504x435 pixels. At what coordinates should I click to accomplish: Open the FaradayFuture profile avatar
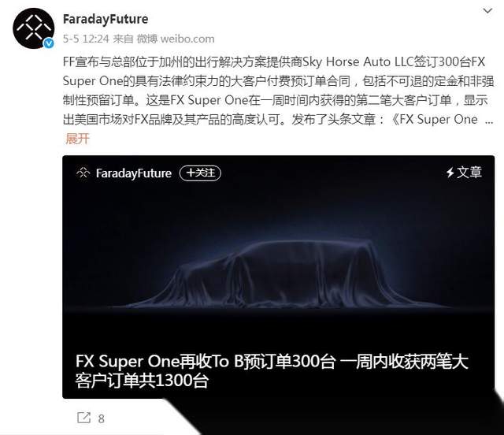[x=33, y=28]
